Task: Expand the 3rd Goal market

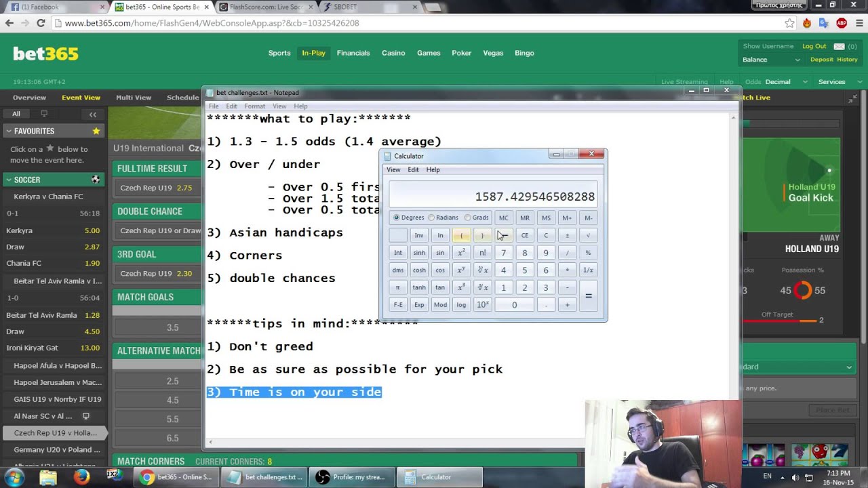Action: point(157,254)
